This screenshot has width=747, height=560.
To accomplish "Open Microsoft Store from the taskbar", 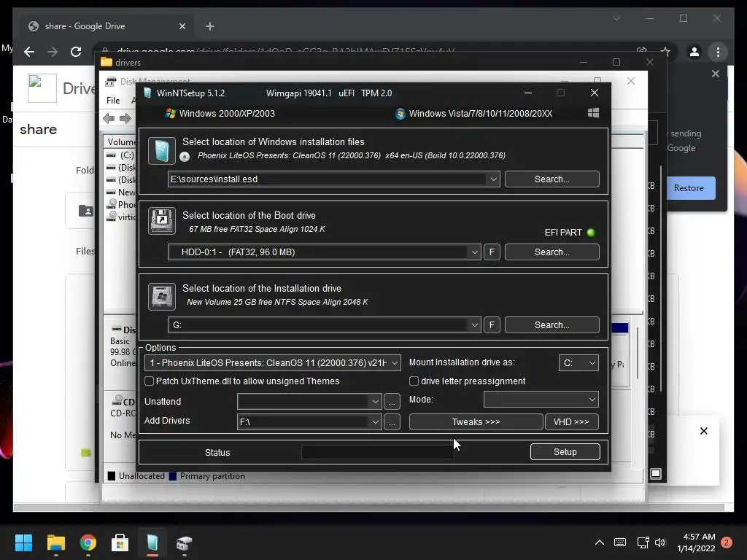I will (x=120, y=542).
